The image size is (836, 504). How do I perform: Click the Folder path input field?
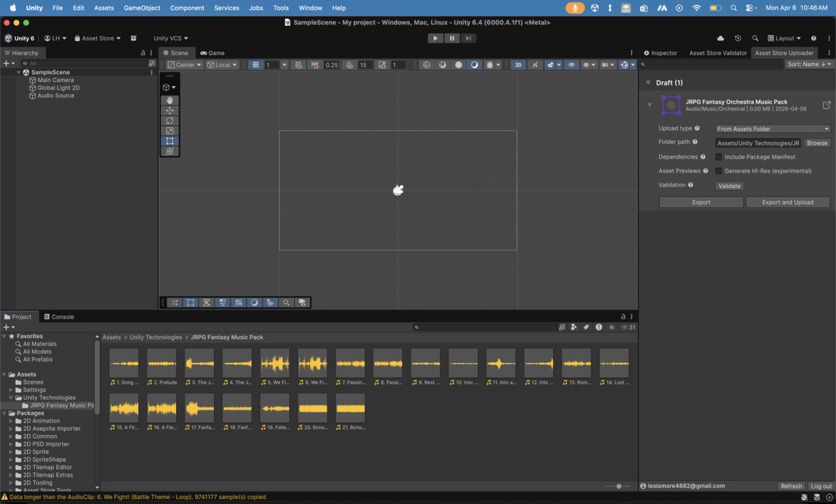pos(759,143)
